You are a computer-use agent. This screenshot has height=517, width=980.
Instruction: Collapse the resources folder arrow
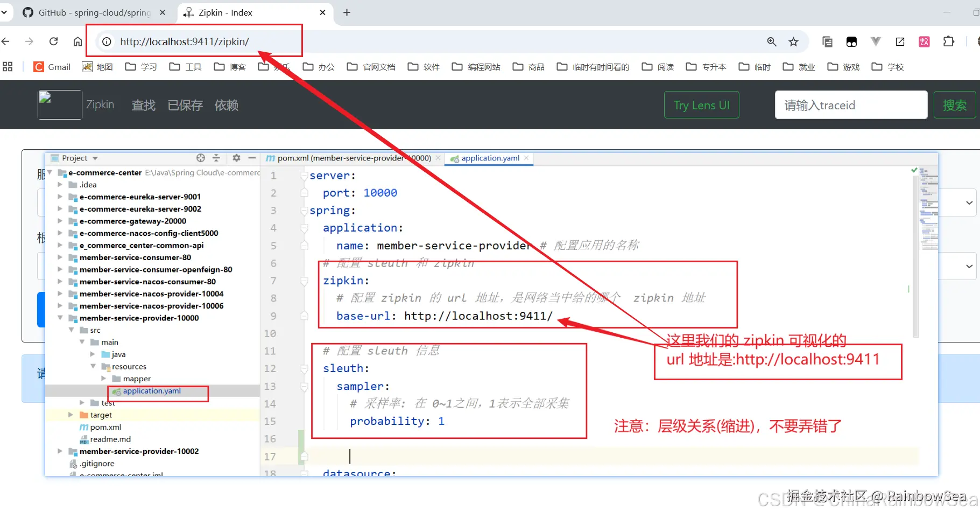tap(93, 366)
